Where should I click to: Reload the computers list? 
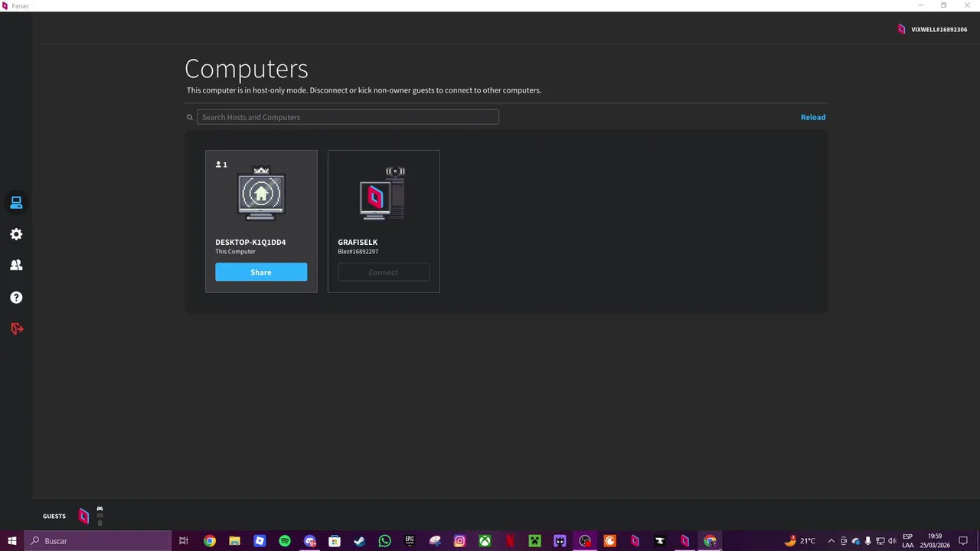[x=813, y=117]
